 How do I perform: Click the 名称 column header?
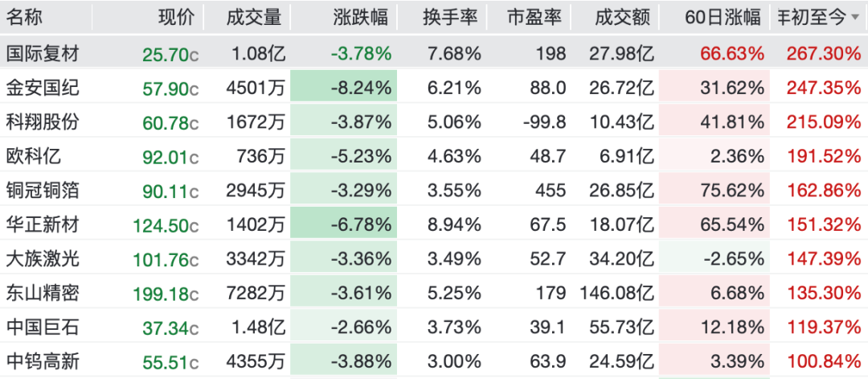pos(24,18)
